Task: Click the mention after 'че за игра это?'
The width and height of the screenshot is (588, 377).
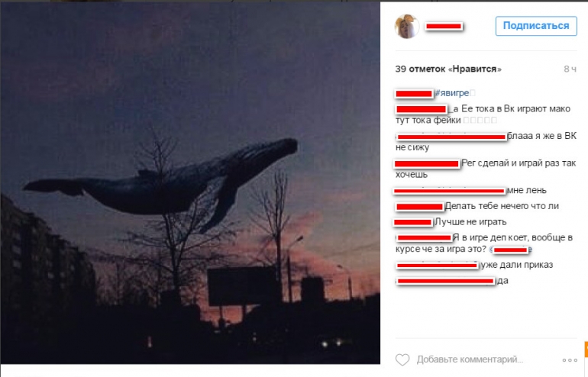Action: (x=510, y=250)
